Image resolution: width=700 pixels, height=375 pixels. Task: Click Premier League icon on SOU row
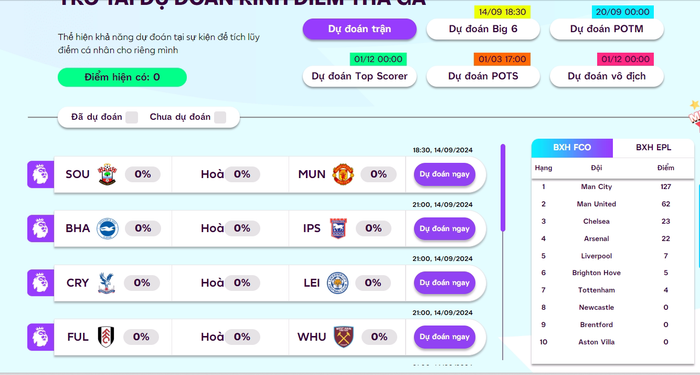40,175
